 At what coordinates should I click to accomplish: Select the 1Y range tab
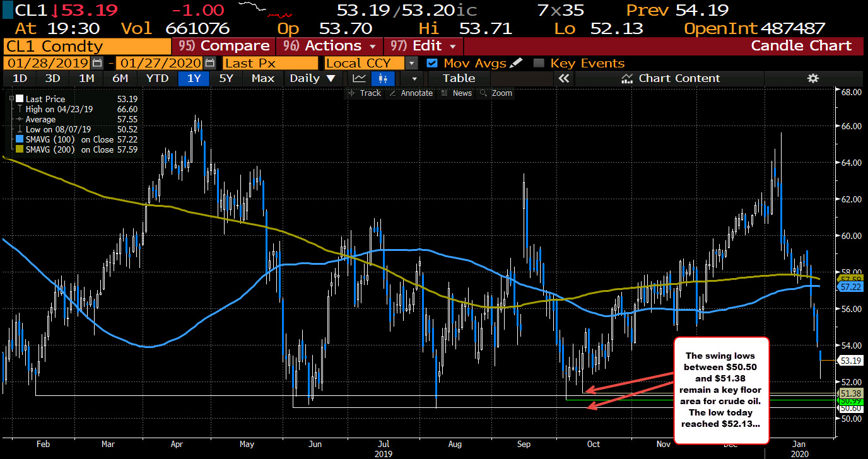click(x=194, y=78)
